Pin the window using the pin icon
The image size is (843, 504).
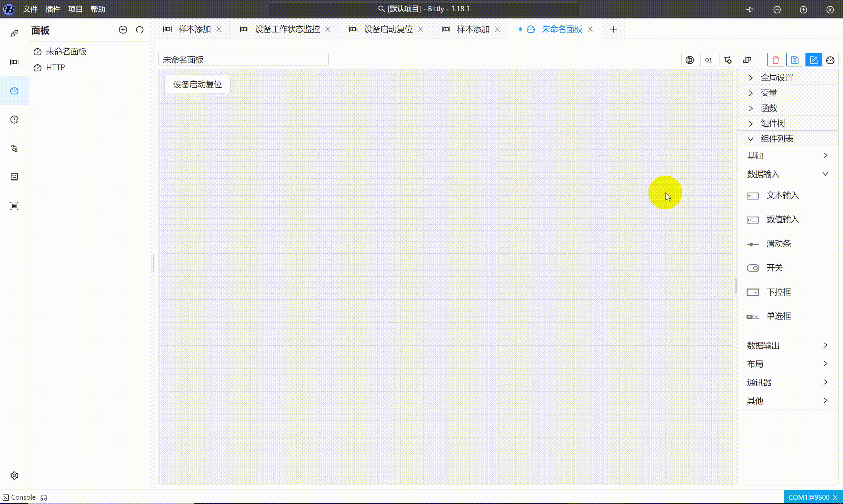coord(750,9)
